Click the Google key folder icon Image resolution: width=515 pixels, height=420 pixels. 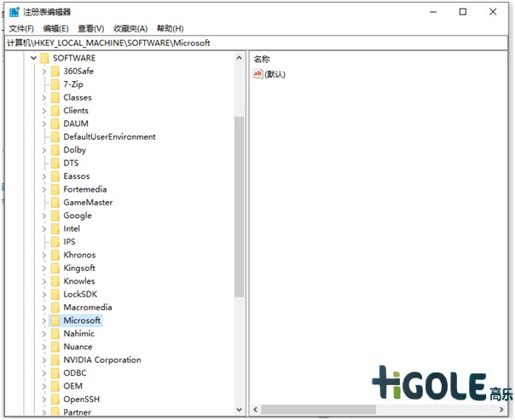[55, 216]
